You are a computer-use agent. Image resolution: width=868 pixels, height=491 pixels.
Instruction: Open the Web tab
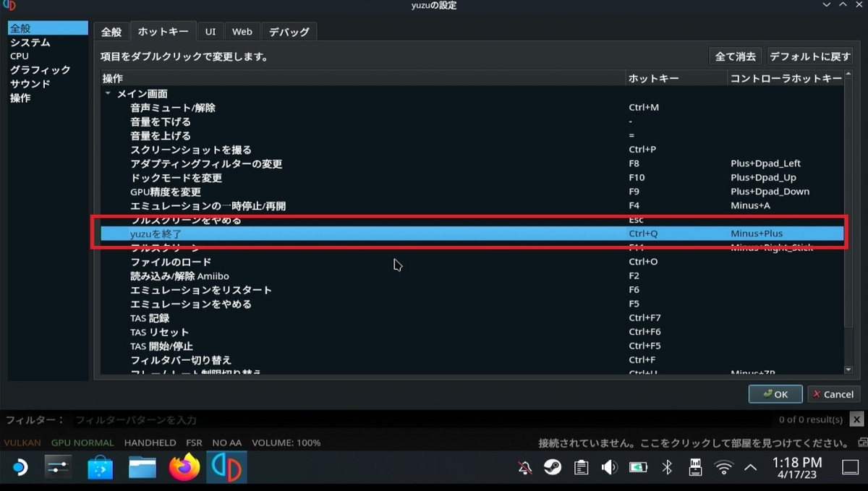click(x=242, y=32)
